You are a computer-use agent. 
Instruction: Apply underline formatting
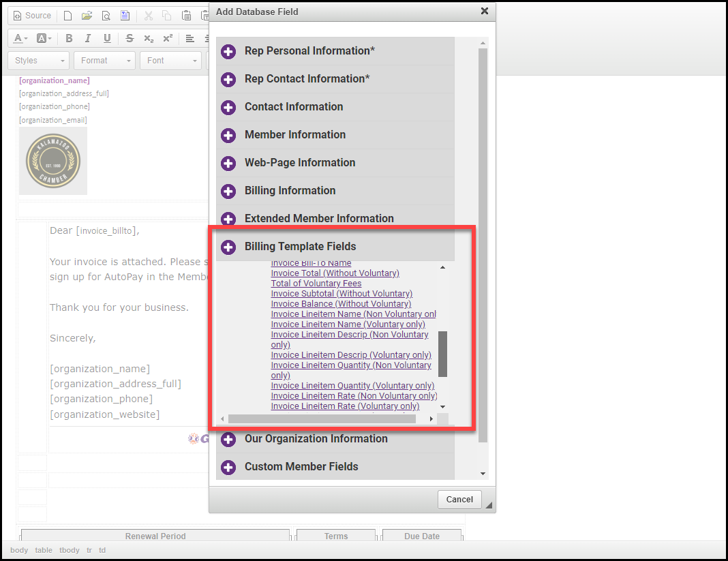point(107,38)
